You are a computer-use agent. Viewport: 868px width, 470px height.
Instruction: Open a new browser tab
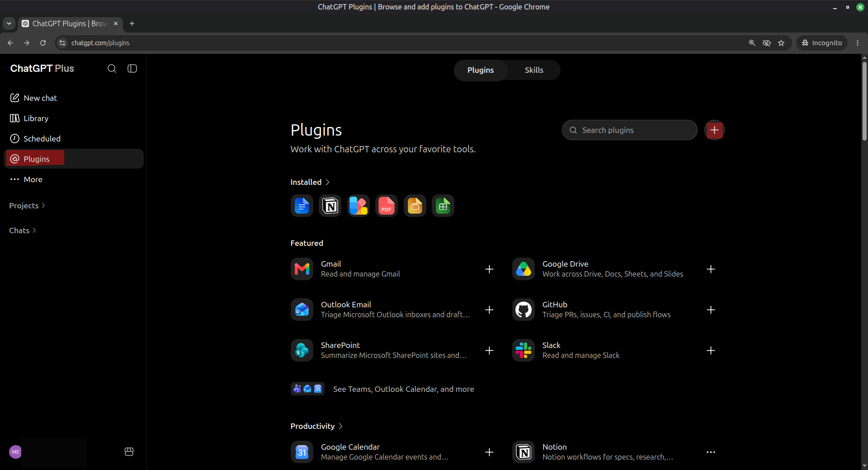click(x=132, y=23)
